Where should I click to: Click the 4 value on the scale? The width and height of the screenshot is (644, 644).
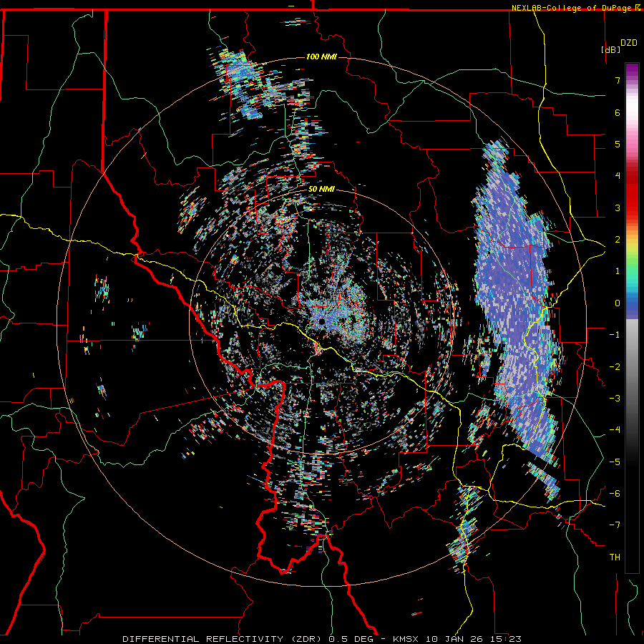pos(618,176)
